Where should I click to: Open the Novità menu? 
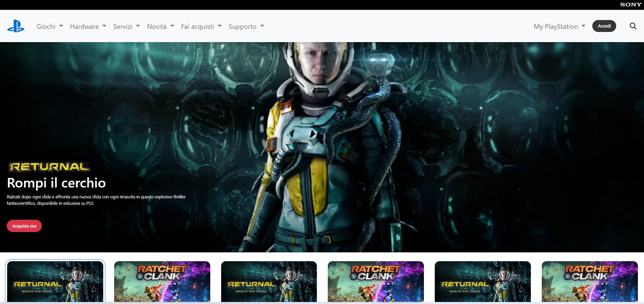pyautogui.click(x=160, y=26)
